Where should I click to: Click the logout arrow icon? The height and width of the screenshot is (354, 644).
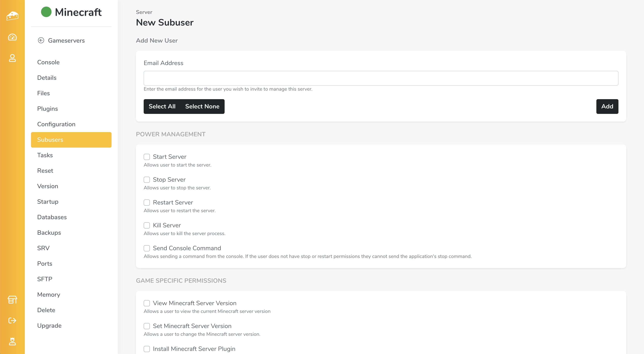tap(12, 320)
